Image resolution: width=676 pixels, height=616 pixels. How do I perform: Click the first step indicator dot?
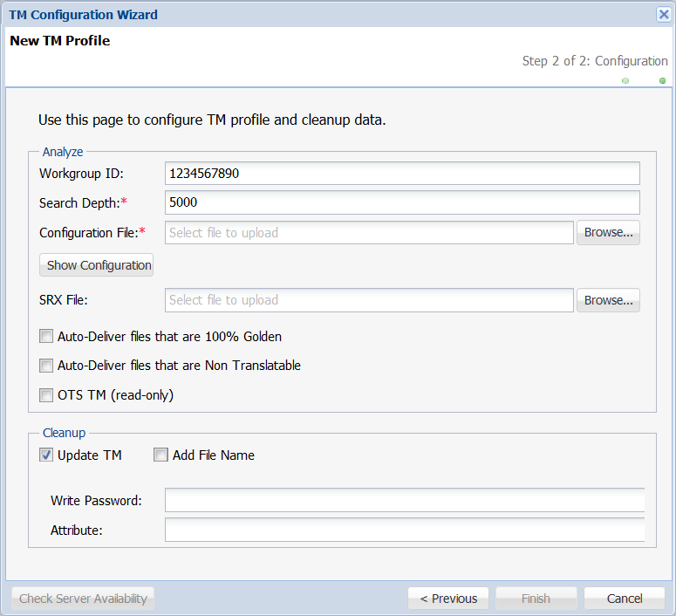[625, 80]
